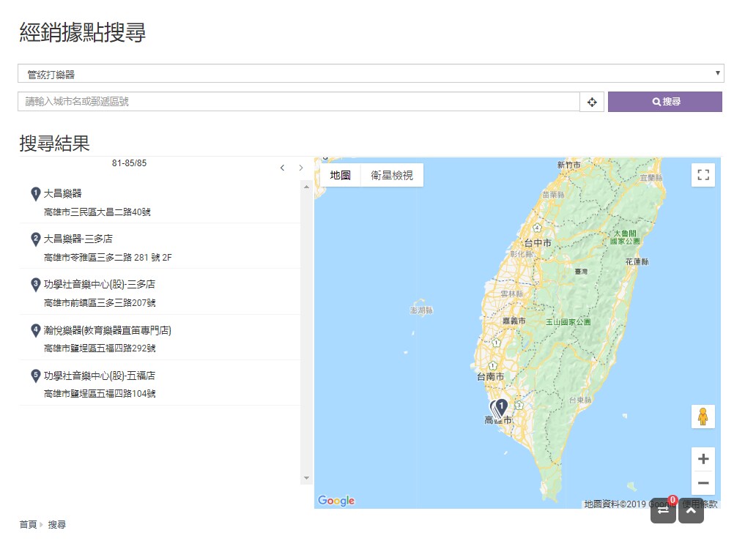The width and height of the screenshot is (756, 541).
Task: Click map marker number 1 near Kaohsiung
Action: coord(501,408)
